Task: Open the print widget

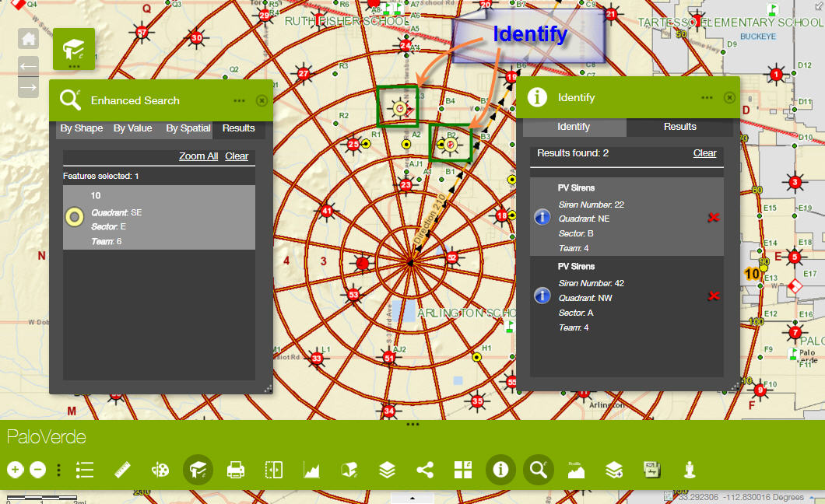Action: click(236, 469)
